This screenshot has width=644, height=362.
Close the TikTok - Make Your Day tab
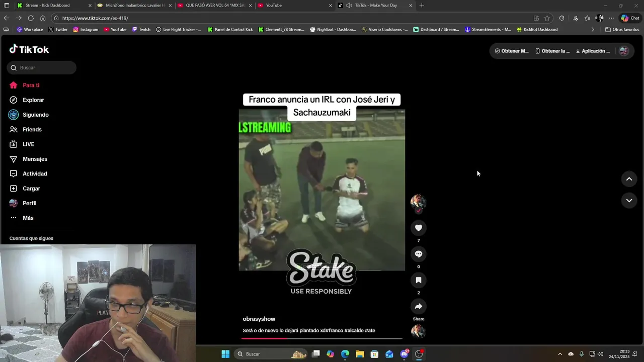(411, 6)
